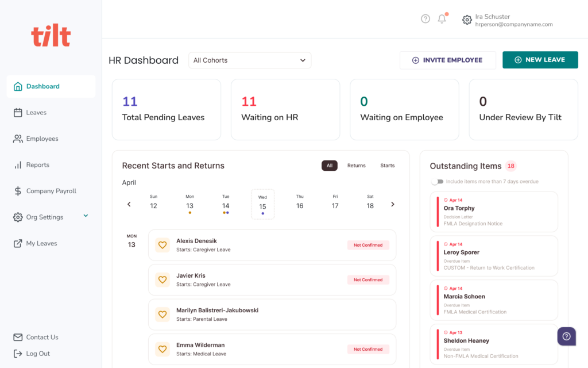The image size is (588, 368).
Task: Navigate to Company Payroll
Action: click(x=51, y=191)
